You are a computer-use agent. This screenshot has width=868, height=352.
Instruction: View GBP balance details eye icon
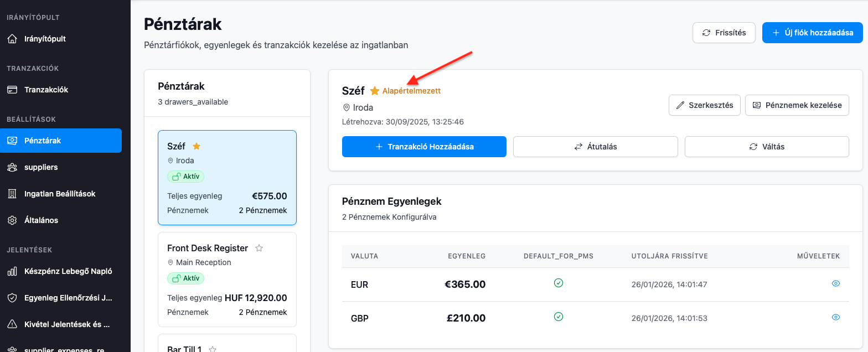pyautogui.click(x=836, y=317)
